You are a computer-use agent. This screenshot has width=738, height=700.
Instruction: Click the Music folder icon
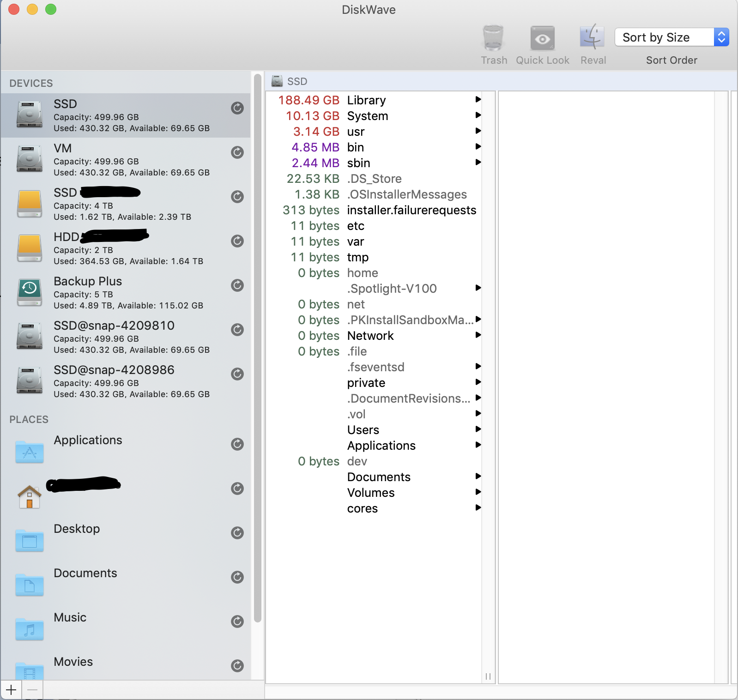[x=30, y=629]
